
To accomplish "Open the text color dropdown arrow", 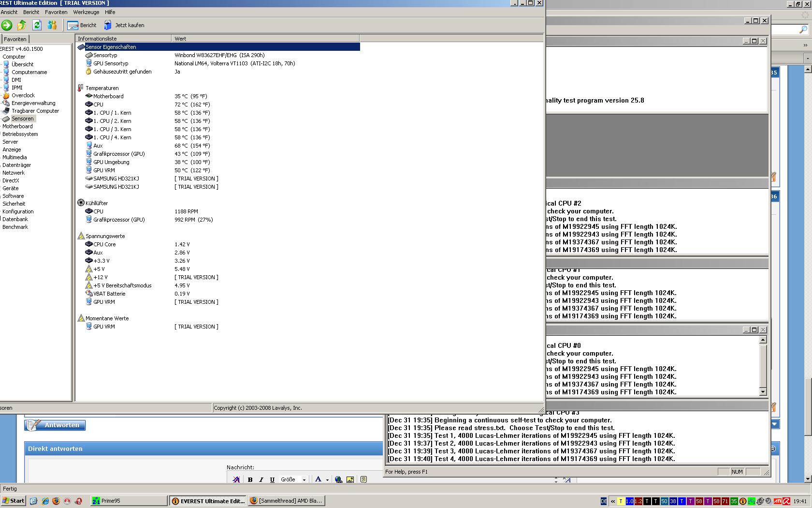I will [327, 479].
